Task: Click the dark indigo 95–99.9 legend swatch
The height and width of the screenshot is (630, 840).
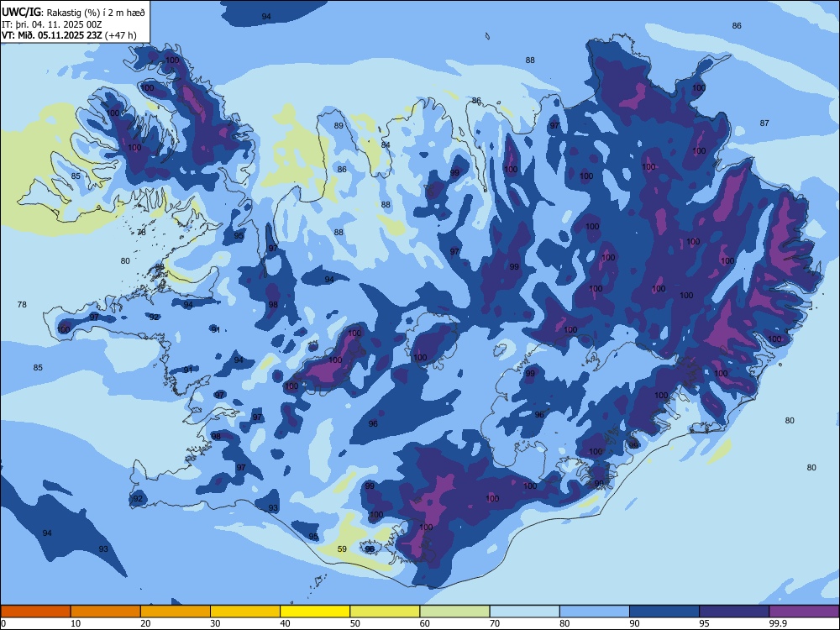Action: [734, 612]
